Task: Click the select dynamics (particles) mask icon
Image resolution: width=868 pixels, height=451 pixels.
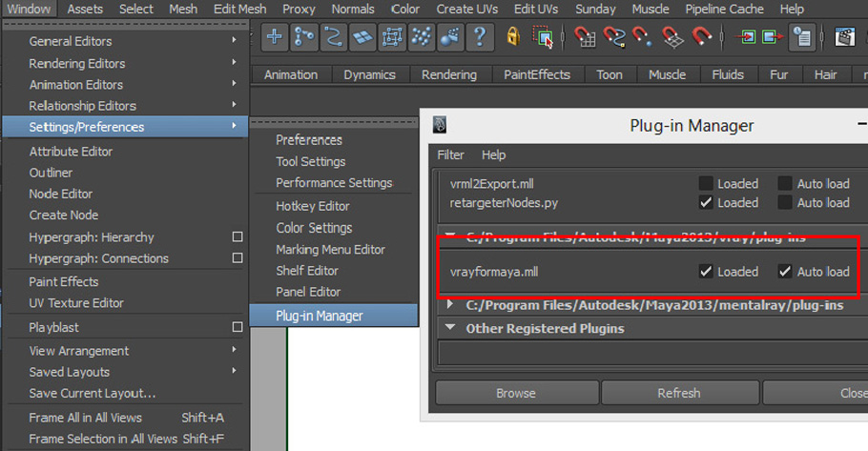Action: 422,37
